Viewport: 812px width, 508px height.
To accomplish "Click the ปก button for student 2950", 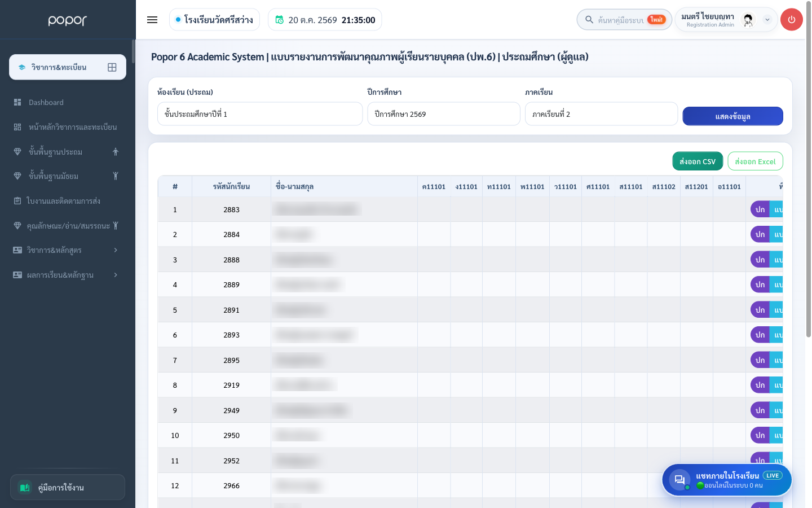I will 760,435.
